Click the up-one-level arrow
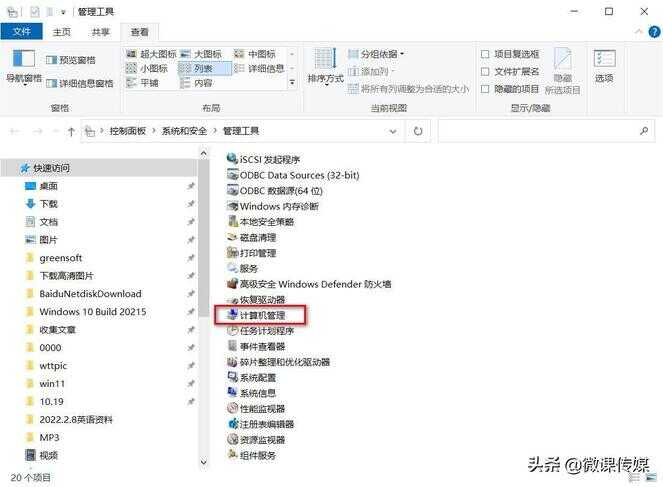 [x=71, y=131]
